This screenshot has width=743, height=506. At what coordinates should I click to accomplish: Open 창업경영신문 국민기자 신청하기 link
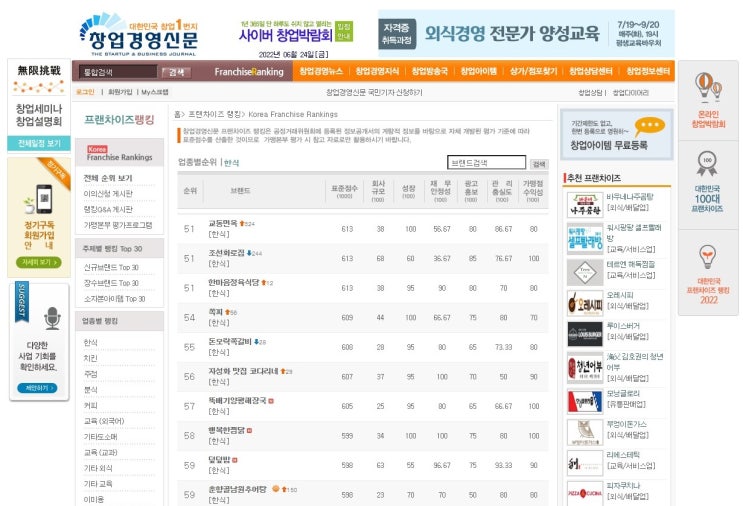coord(374,92)
